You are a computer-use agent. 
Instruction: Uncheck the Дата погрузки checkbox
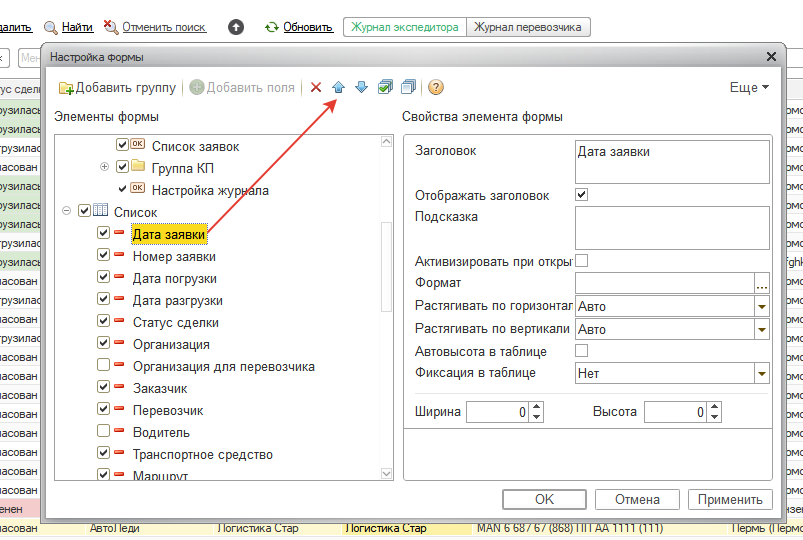[103, 277]
